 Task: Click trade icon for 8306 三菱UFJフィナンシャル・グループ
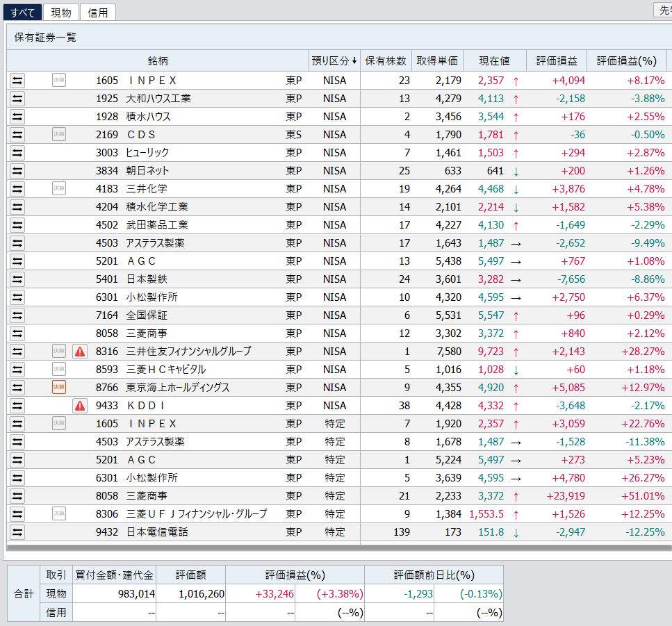tap(17, 513)
